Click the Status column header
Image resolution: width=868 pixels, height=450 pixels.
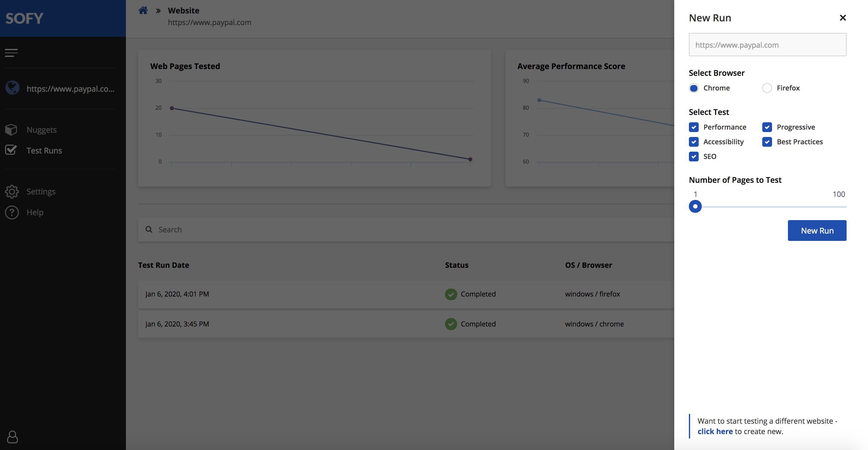click(457, 265)
